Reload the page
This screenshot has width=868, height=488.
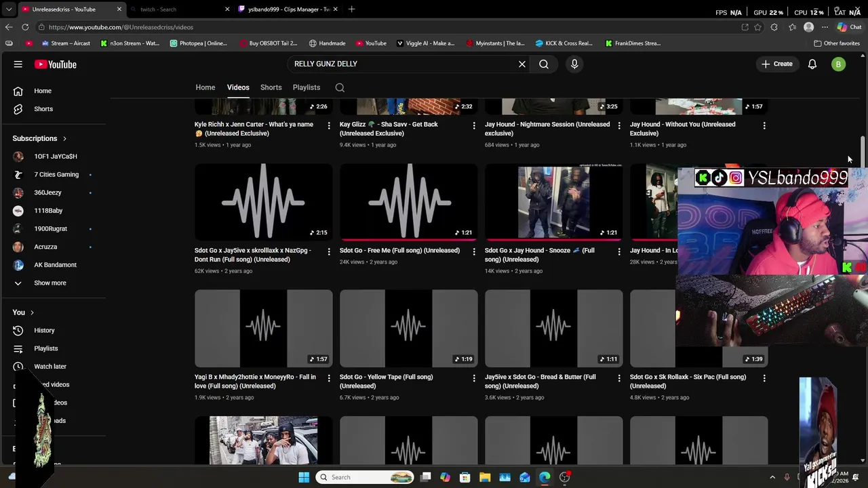coord(25,27)
